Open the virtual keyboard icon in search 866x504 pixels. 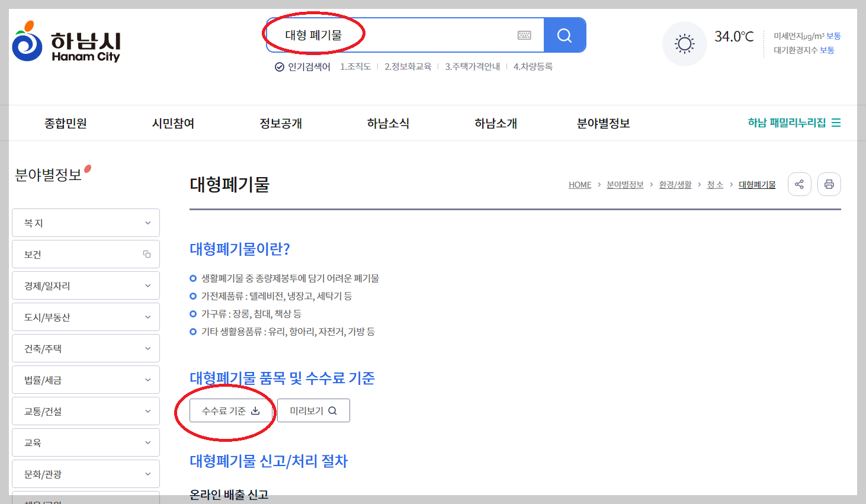click(524, 36)
